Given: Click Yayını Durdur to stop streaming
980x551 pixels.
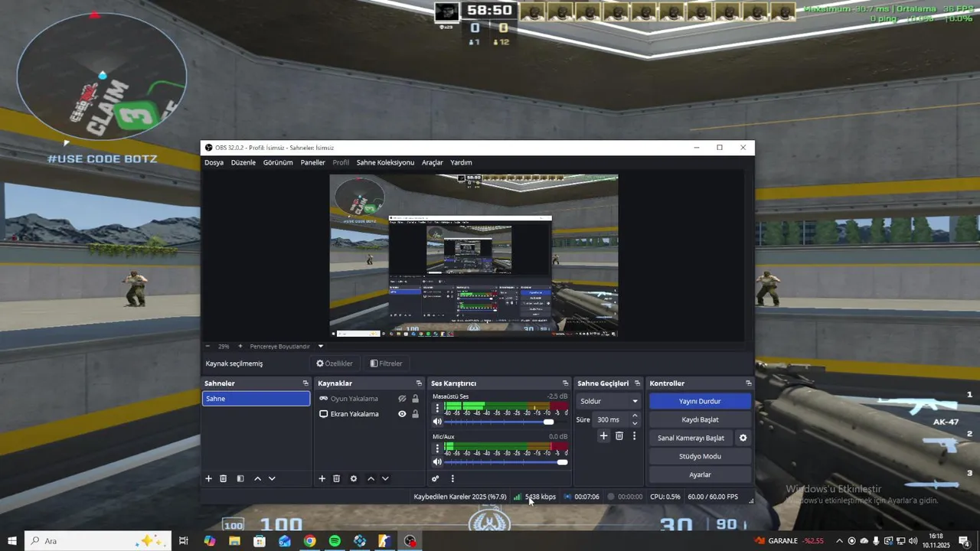Looking at the screenshot, I should click(700, 401).
